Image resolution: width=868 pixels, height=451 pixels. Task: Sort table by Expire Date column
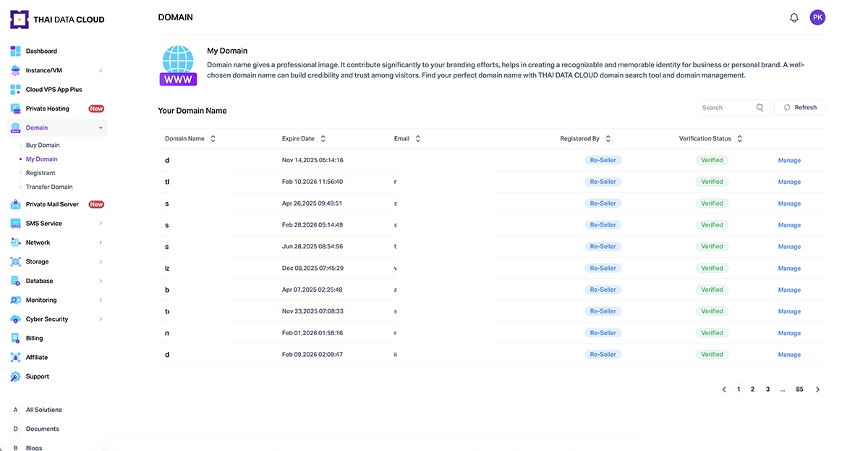(x=323, y=139)
